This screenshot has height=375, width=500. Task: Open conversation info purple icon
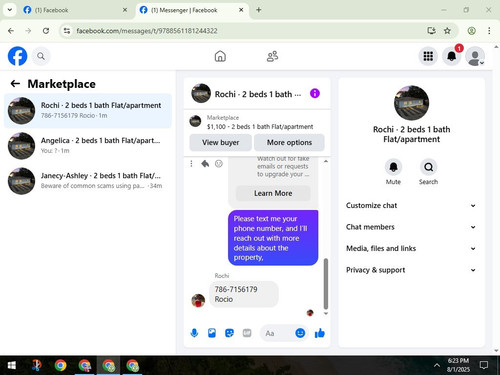point(315,94)
